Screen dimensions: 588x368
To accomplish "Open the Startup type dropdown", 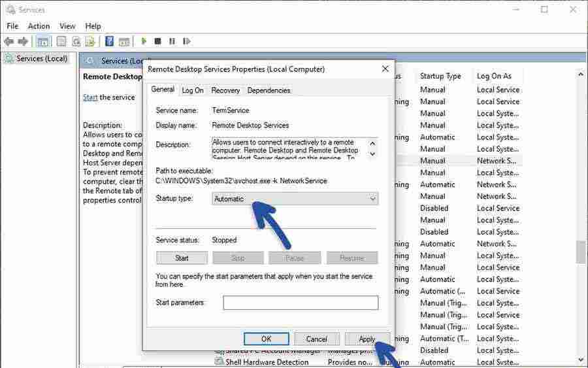I will (x=295, y=199).
